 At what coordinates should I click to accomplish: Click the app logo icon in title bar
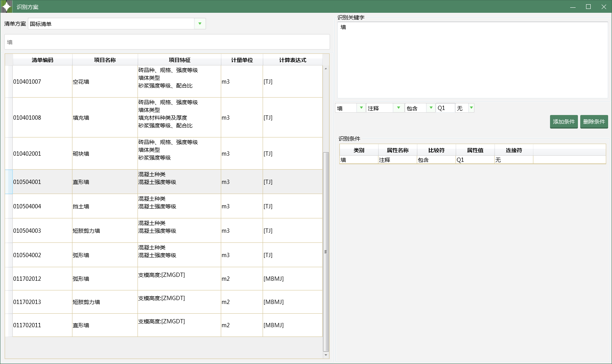(7, 7)
